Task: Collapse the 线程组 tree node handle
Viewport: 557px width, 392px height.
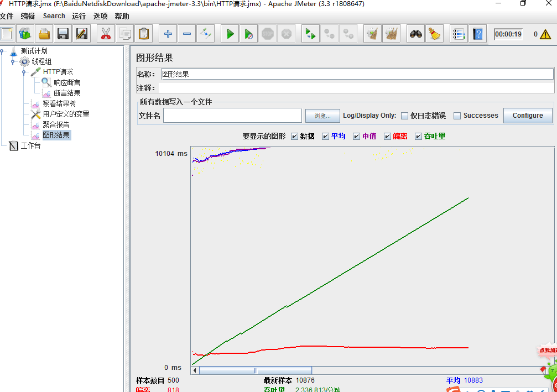Action: [x=13, y=62]
